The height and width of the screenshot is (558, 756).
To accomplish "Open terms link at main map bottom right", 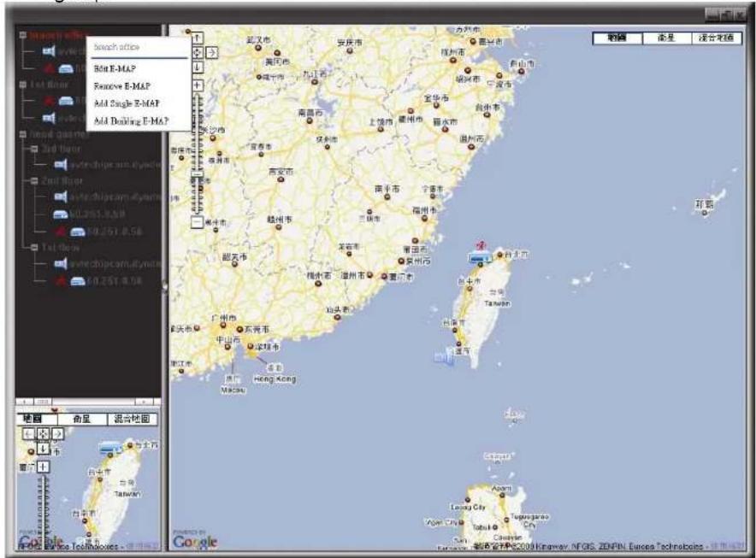I will click(727, 546).
